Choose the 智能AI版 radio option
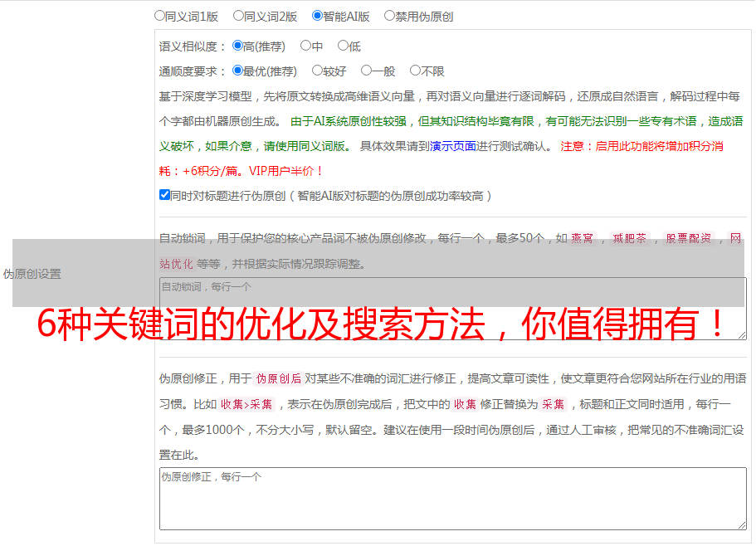The width and height of the screenshot is (756, 546). [317, 16]
